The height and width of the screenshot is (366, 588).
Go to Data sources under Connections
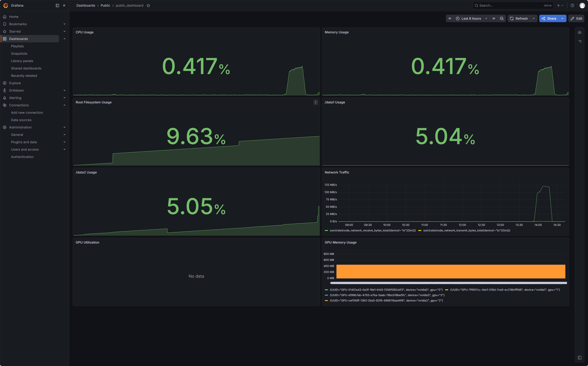click(21, 120)
